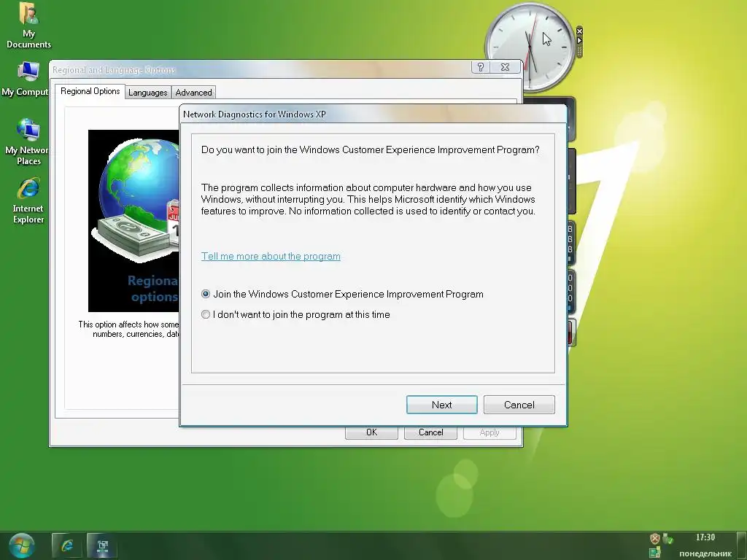Select I don't want to join the program
This screenshot has width=747, height=560.
pyautogui.click(x=295, y=315)
